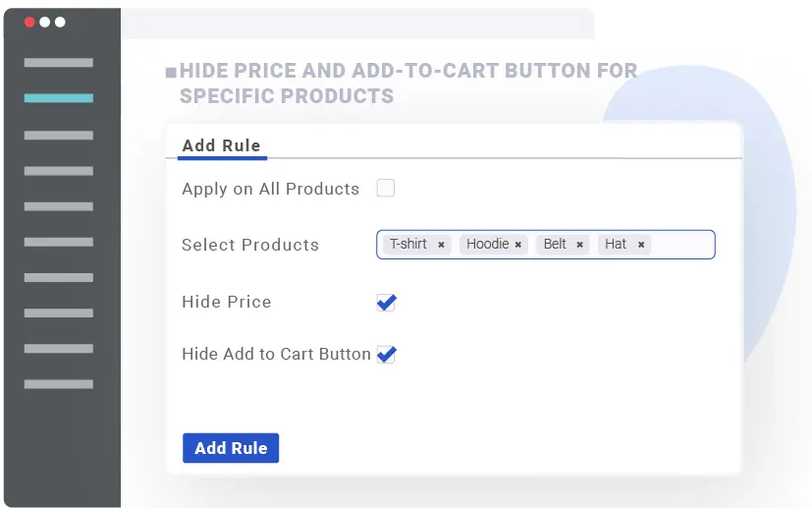This screenshot has height=508, width=812.
Task: Enable Apply on All Products checkbox
Action: 386,188
